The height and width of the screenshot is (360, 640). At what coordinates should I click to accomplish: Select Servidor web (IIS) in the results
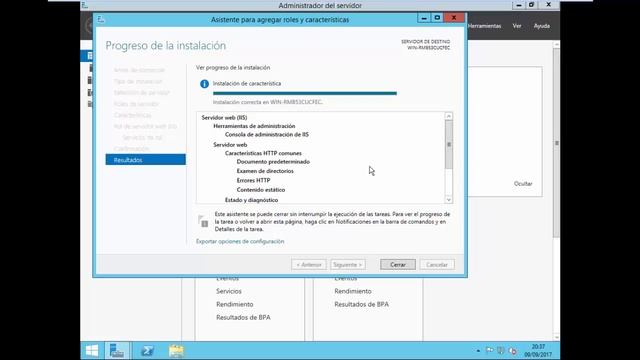(224, 118)
